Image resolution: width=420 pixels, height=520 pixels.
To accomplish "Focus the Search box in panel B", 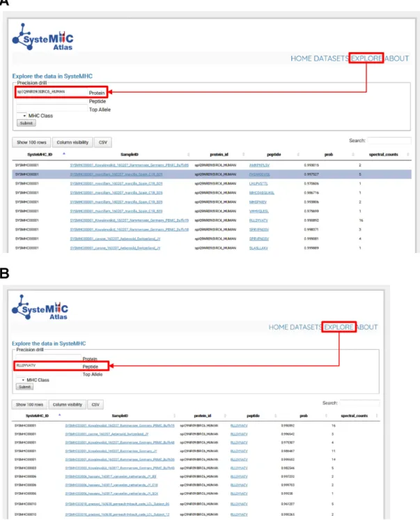I will coord(359,403).
